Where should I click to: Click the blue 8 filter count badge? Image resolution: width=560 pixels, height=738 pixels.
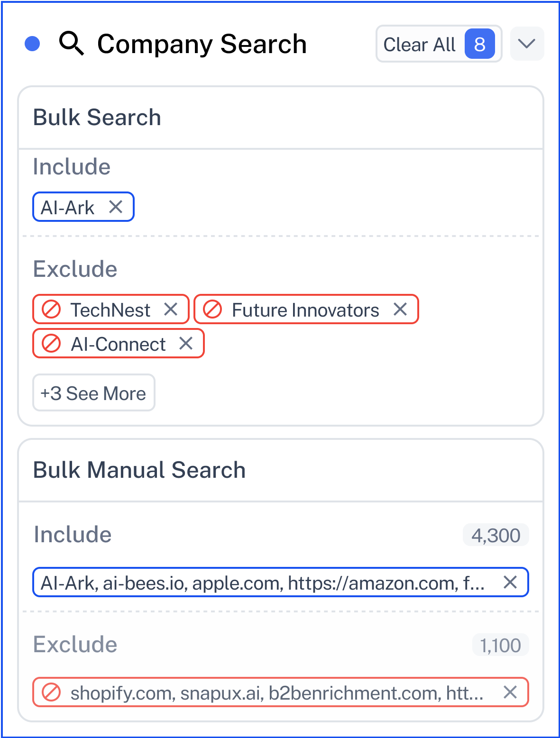[x=479, y=44]
